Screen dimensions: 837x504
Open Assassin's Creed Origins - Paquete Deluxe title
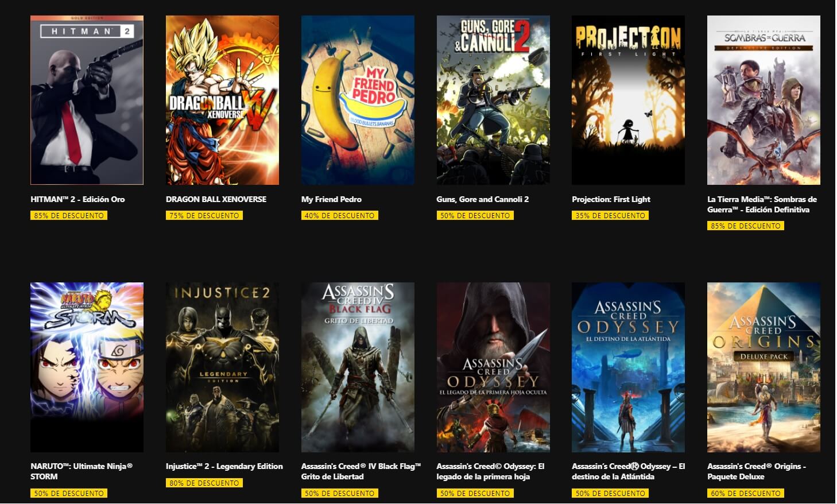point(757,471)
